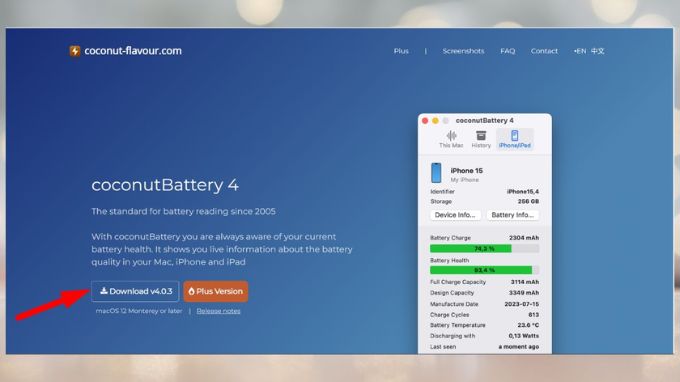Click "The standard for battery reading since 2005" text
Screen dimensions: 680x382
(183, 212)
